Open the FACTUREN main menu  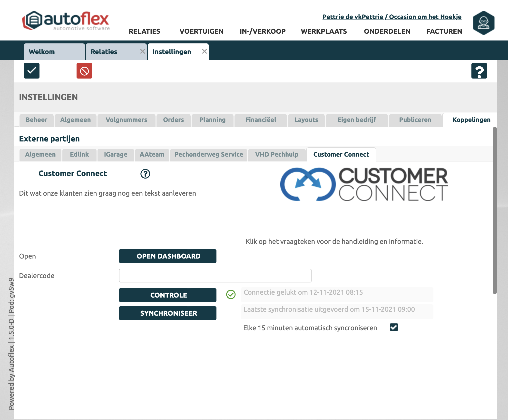444,31
